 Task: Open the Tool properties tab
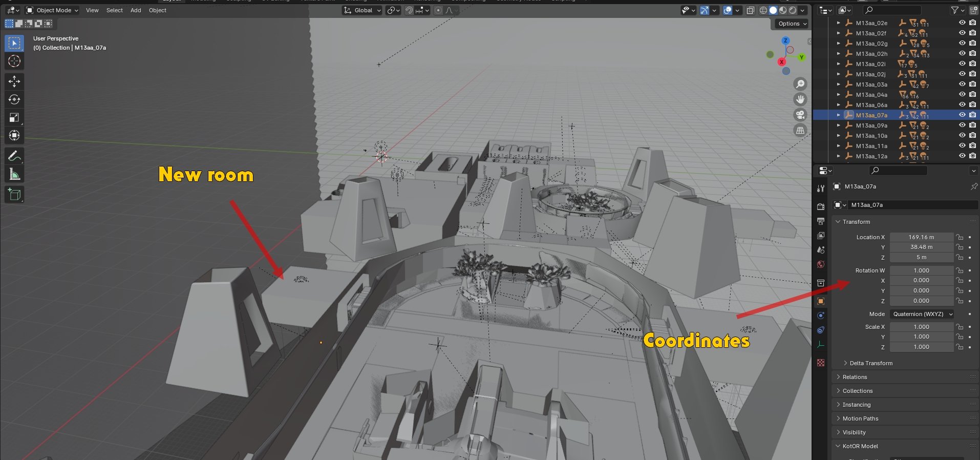tap(821, 189)
